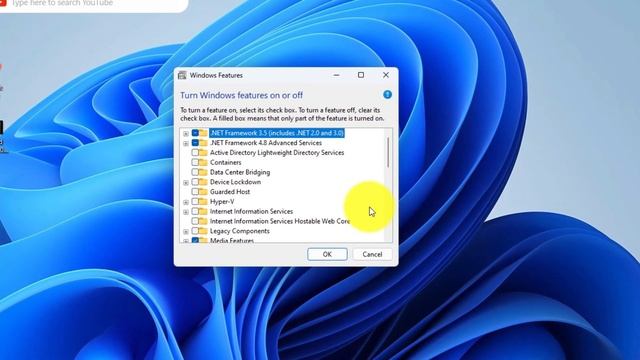Check the Legacy Components checkbox
640x360 pixels.
(x=195, y=231)
